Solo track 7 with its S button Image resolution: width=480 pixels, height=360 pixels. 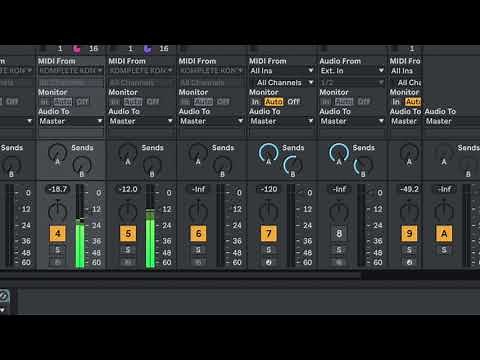pos(269,250)
